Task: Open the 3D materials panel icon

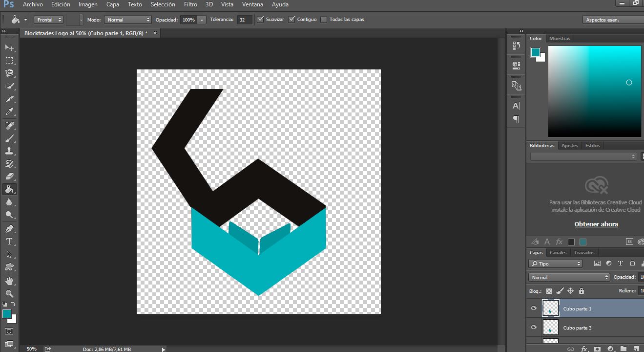Action: tap(516, 86)
